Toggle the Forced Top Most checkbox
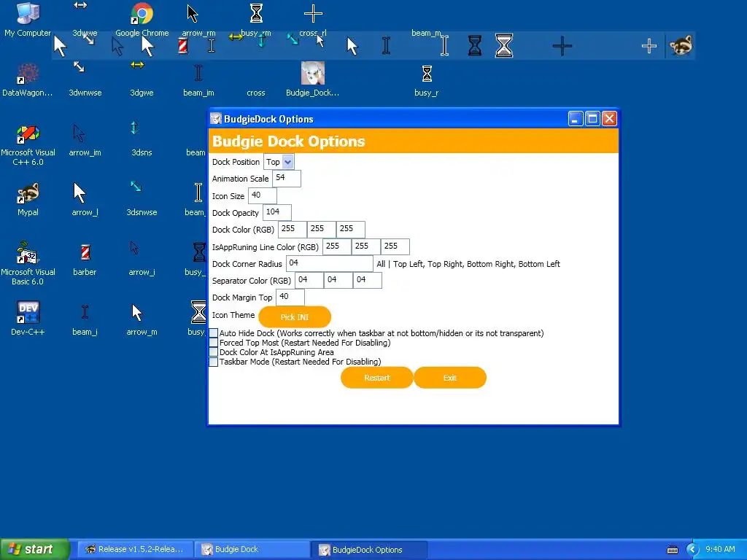Image resolution: width=747 pixels, height=560 pixels. (214, 343)
